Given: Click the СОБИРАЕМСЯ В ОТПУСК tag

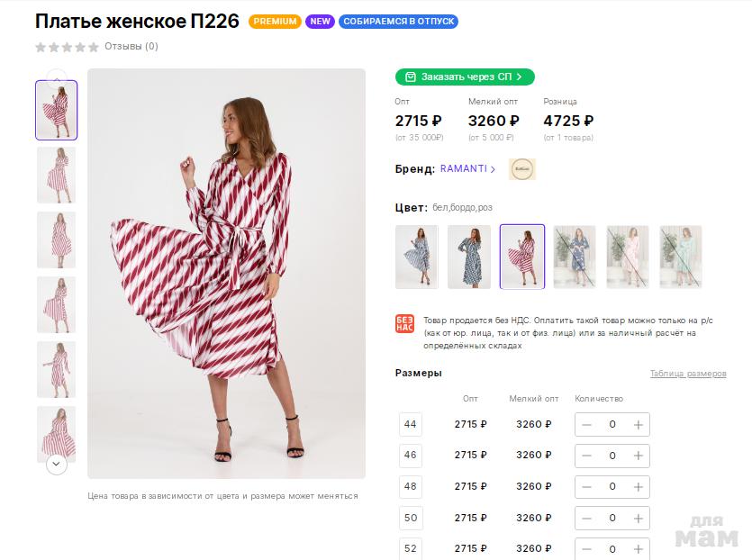Looking at the screenshot, I should pos(398,22).
